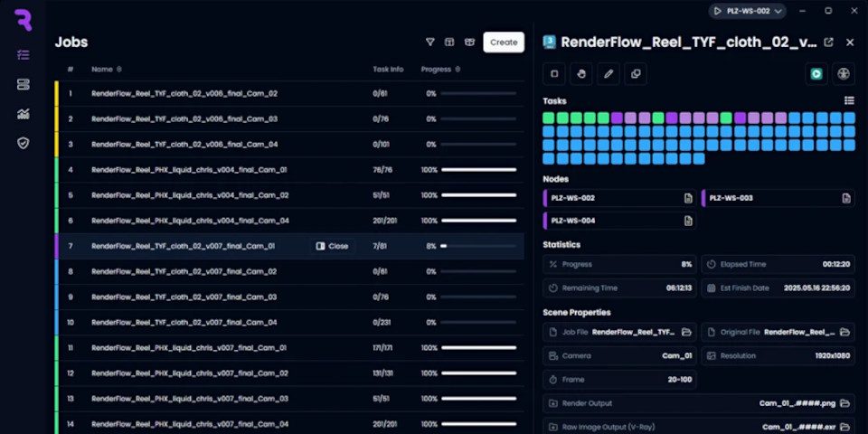Open the Jobs list in the sidebar
Image resolution: width=868 pixels, height=434 pixels.
click(24, 54)
